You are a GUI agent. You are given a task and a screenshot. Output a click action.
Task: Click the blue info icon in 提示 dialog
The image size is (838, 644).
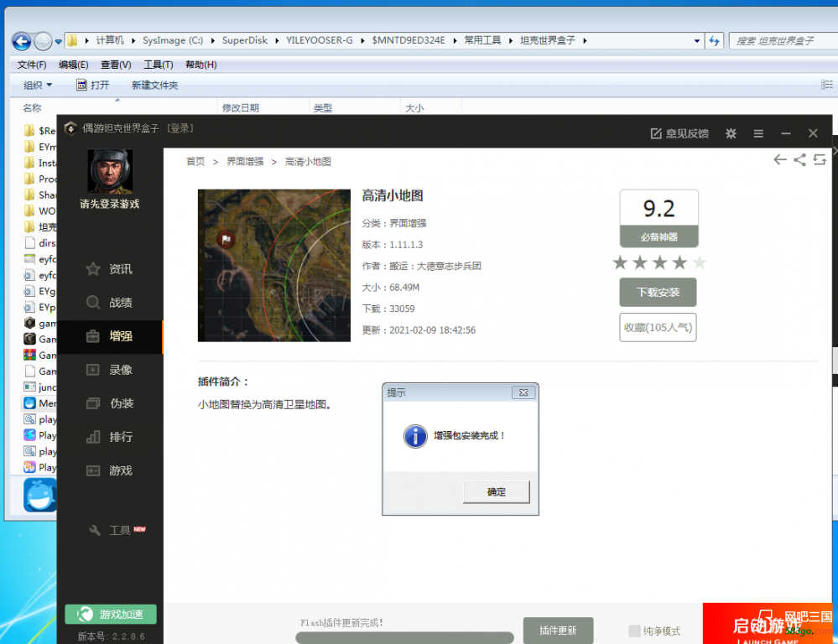click(415, 436)
